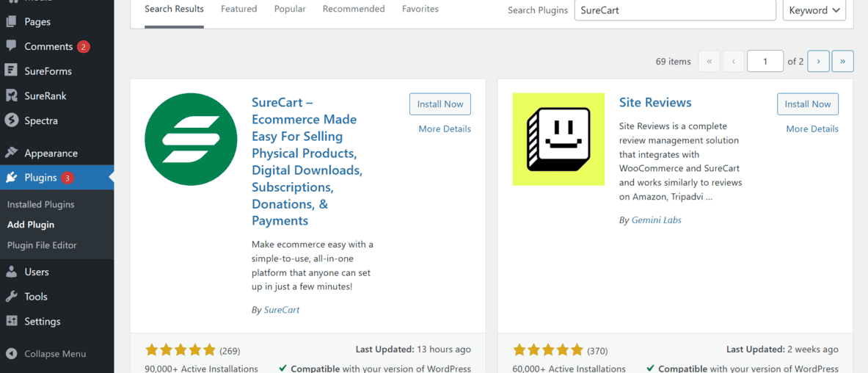Open the SureCart author link

281,310
